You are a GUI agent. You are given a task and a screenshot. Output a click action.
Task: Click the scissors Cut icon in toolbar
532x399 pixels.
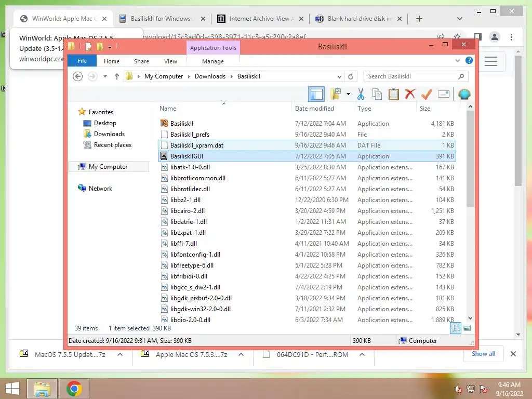click(361, 94)
